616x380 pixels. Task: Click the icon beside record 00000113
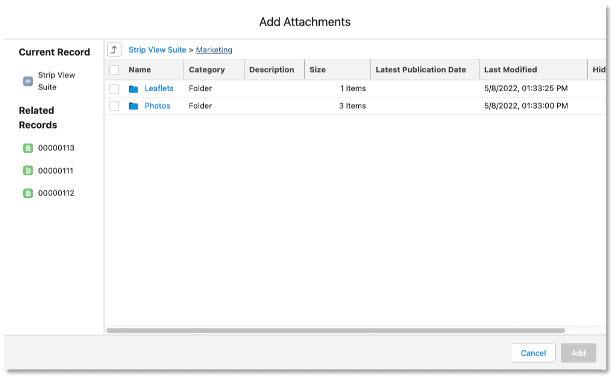tap(28, 148)
